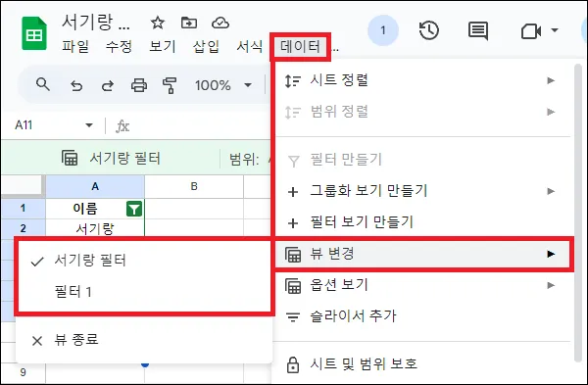588x385 pixels.
Task: Exit the view with 뷰 종료
Action: click(144, 340)
